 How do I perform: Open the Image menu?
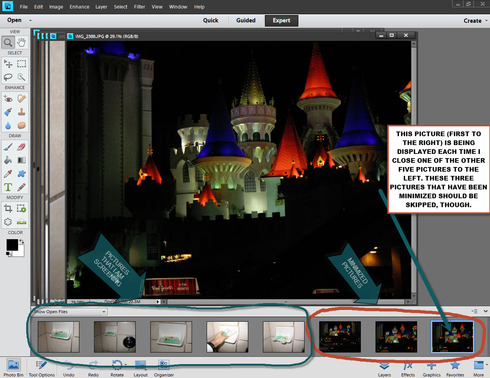pos(56,7)
